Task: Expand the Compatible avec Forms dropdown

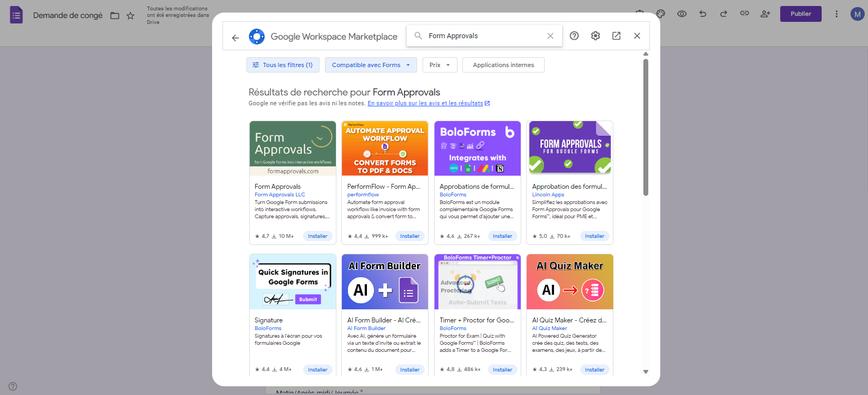Action: (371, 65)
